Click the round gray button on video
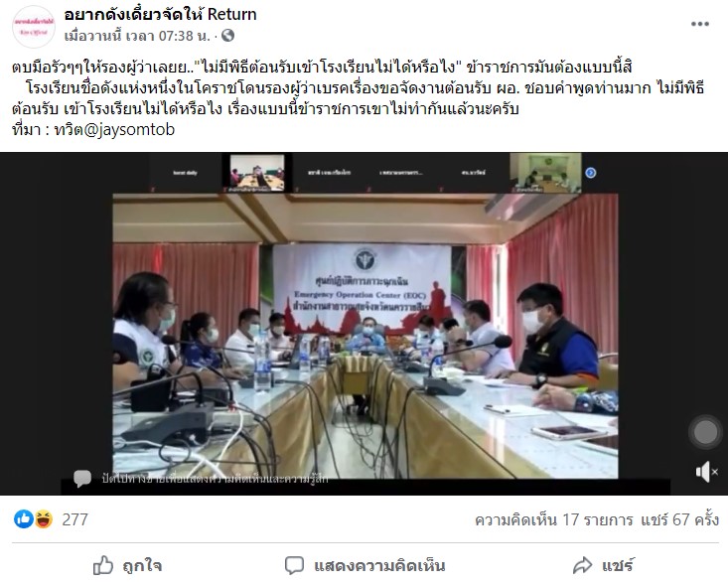Image resolution: width=728 pixels, height=583 pixels. click(705, 432)
